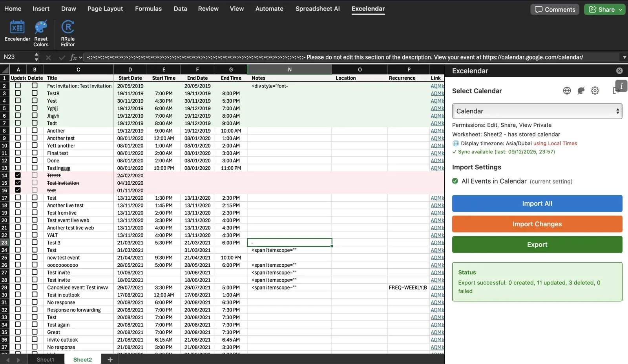Screen dimensions: 628x364
Task: Expand the formula bar with the right arrow
Action: click(x=624, y=57)
